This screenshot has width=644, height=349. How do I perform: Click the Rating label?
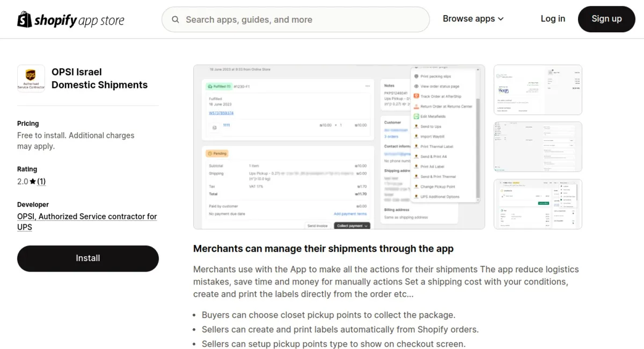(x=27, y=169)
